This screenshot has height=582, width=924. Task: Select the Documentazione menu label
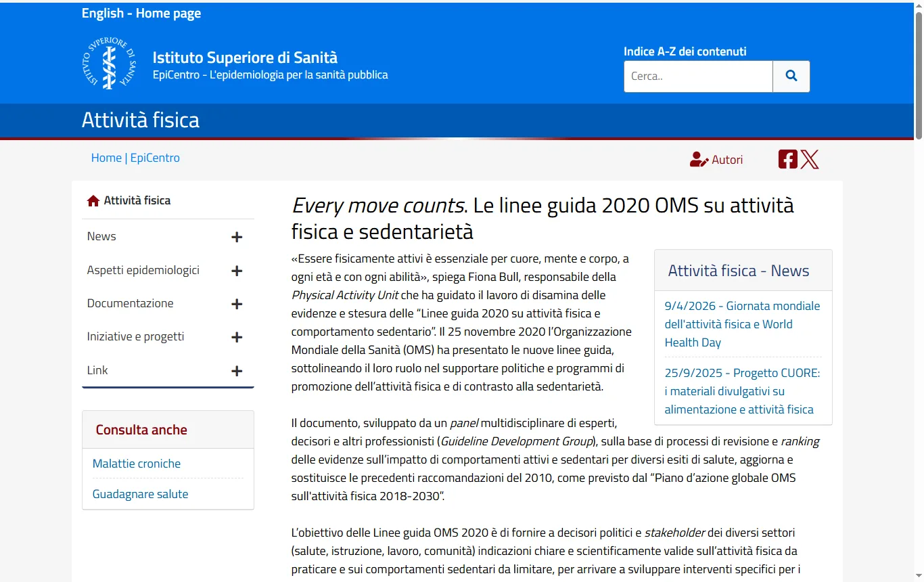(131, 303)
